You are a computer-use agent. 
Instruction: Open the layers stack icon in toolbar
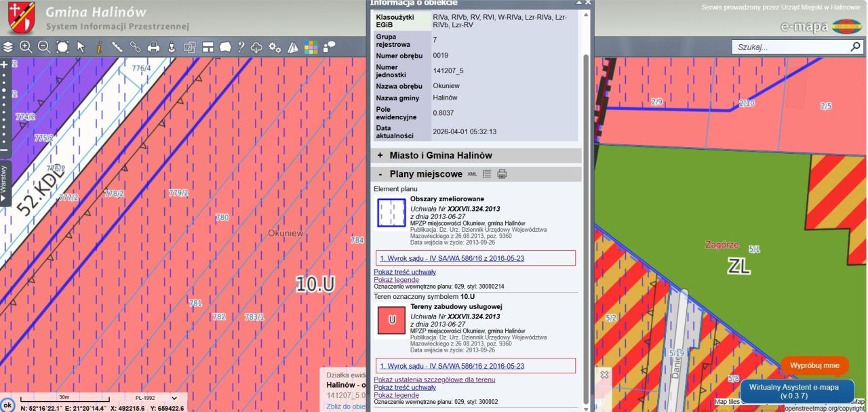(x=8, y=47)
